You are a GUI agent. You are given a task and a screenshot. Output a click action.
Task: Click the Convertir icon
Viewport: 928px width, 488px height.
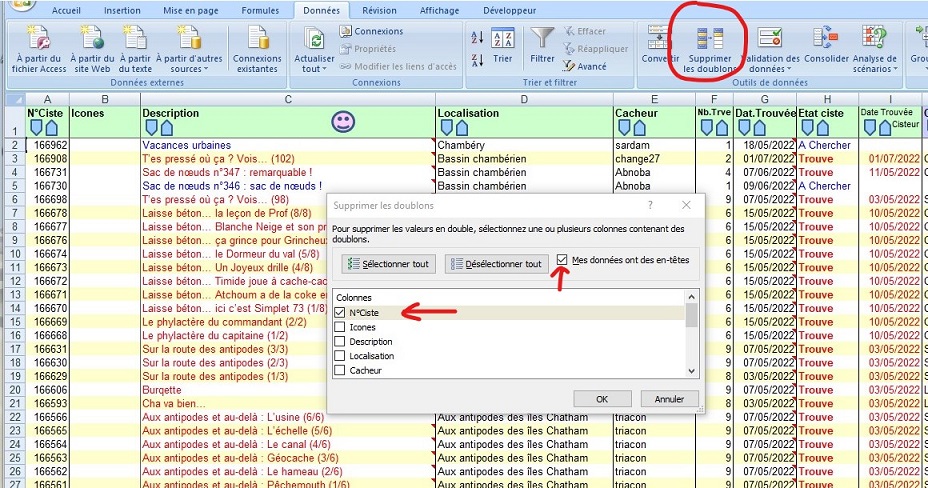coord(659,40)
